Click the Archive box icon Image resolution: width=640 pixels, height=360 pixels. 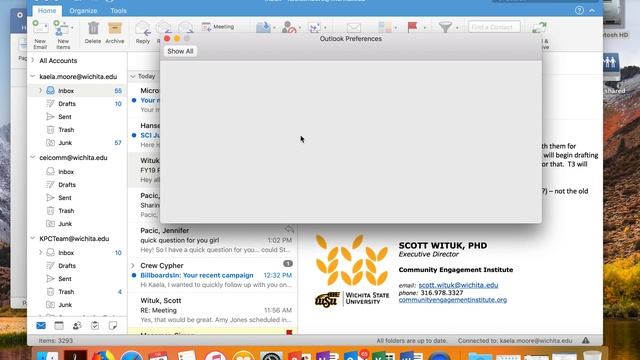point(115,27)
